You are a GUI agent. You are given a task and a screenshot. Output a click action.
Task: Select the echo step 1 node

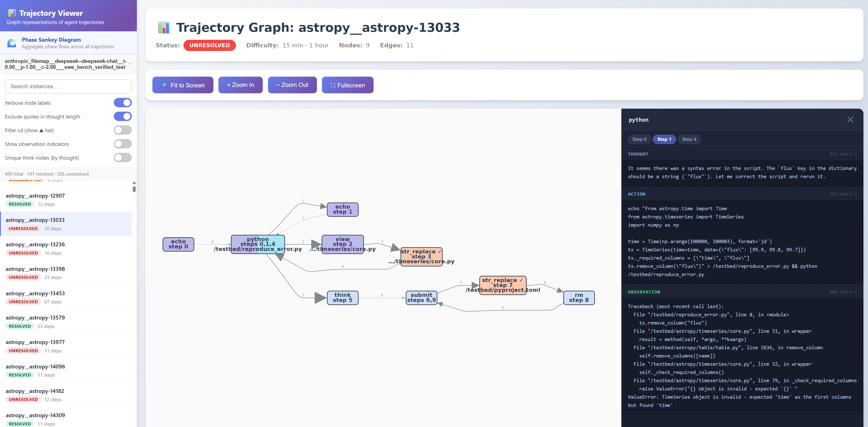point(342,209)
